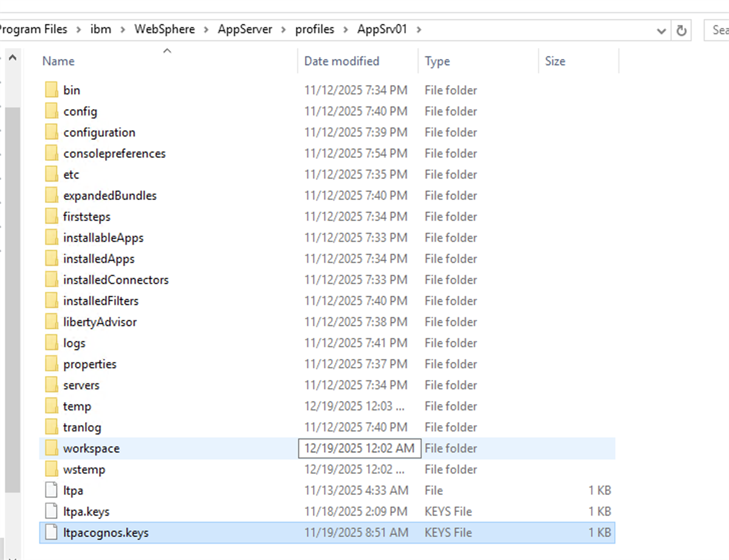Click date "11/19/2025 8:51 AM"
This screenshot has height=560, width=729.
[356, 533]
